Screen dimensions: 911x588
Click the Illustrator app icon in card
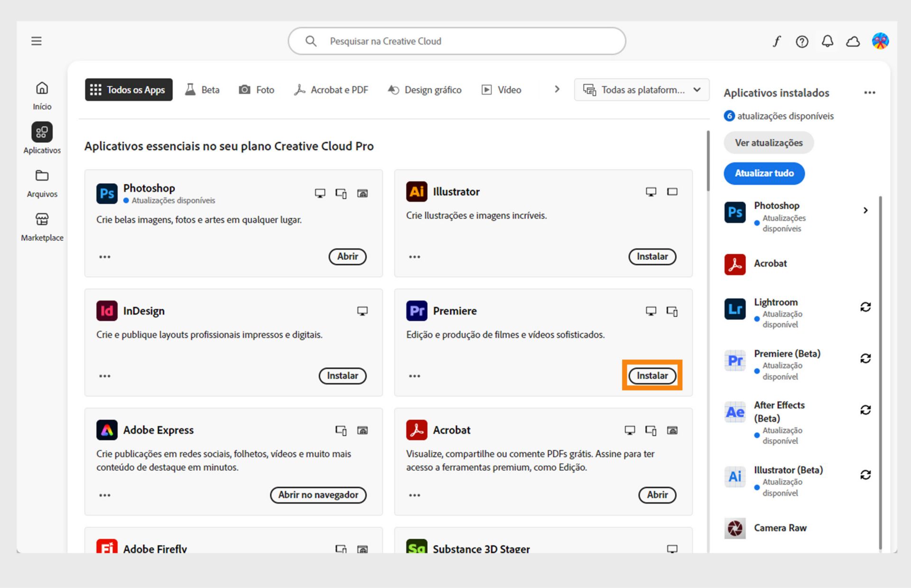pos(417,192)
